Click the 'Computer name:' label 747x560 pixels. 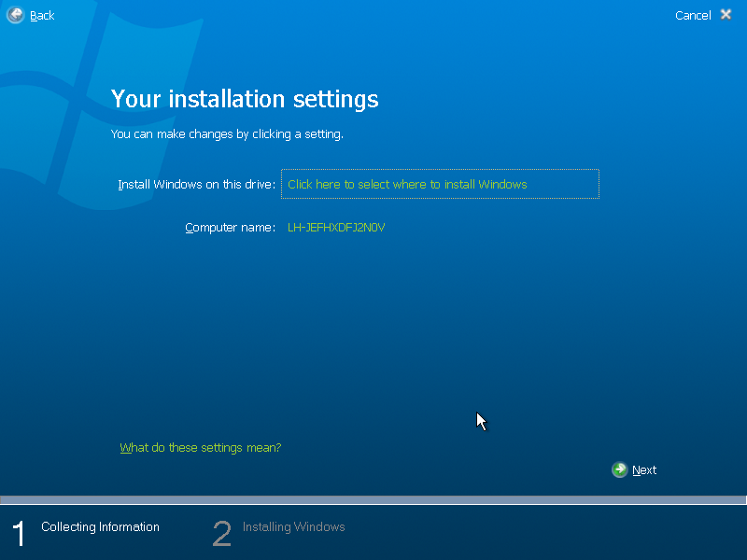point(230,228)
